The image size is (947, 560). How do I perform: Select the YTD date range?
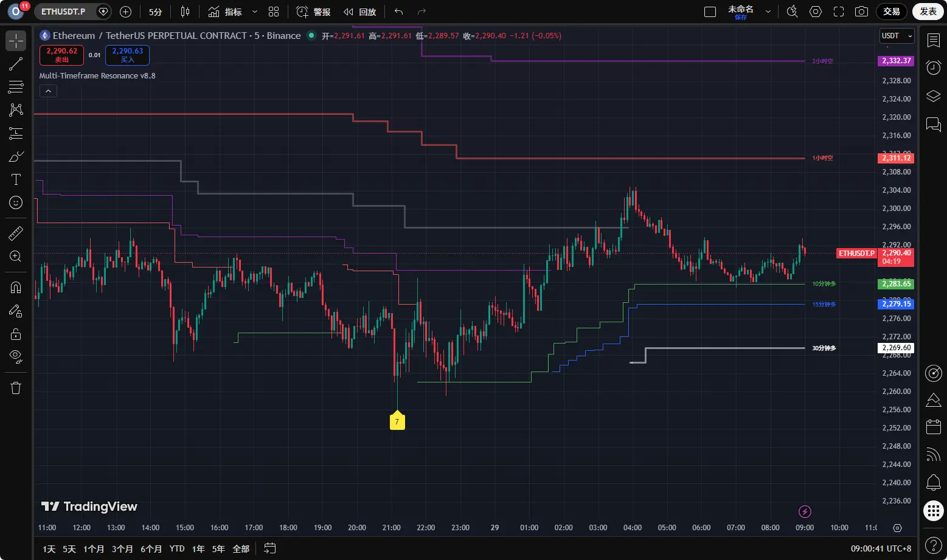click(x=177, y=548)
